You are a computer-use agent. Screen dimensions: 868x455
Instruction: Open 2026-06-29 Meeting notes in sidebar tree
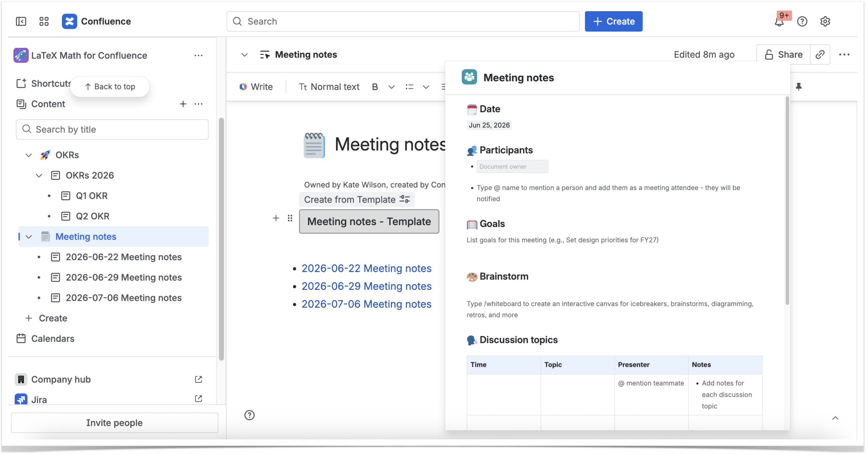[x=124, y=277]
